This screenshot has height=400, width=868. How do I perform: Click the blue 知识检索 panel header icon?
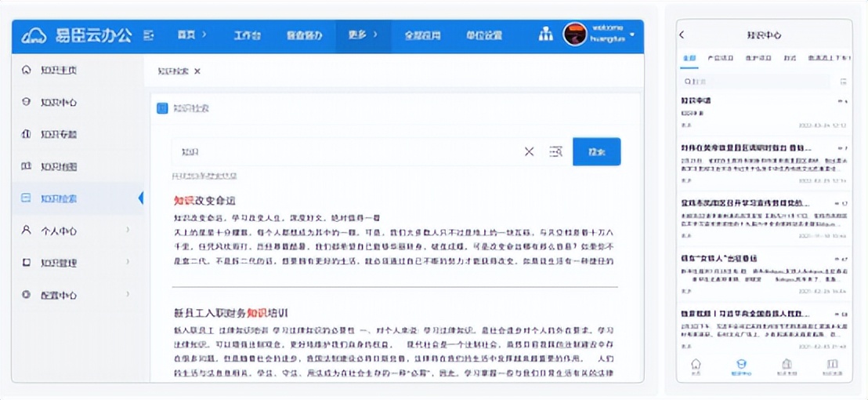pyautogui.click(x=162, y=108)
